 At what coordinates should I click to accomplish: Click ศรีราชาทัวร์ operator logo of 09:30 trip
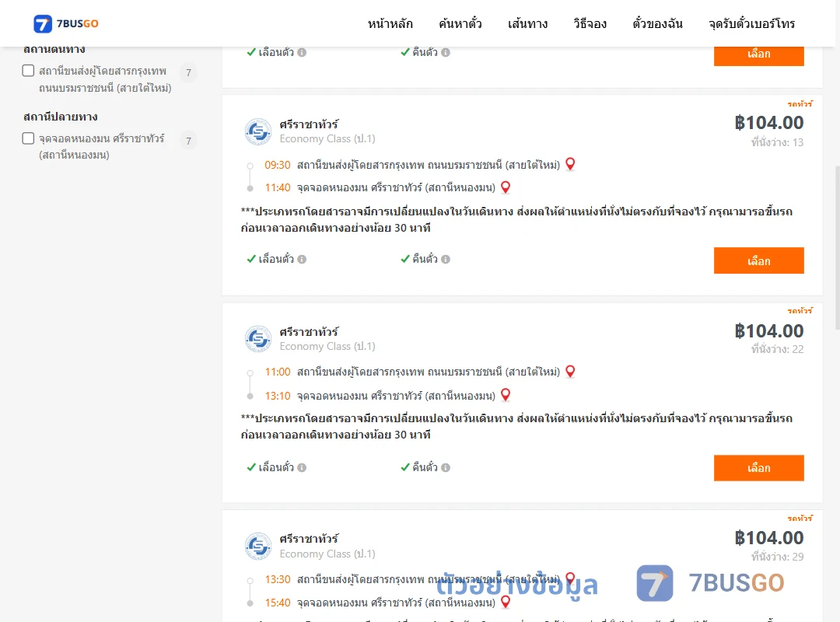[258, 131]
